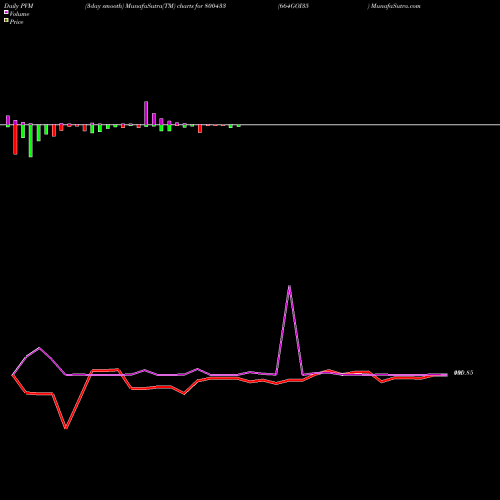Click the '(664GOI35' symbol text
The width and height of the screenshot is (500, 500).
[x=293, y=6]
